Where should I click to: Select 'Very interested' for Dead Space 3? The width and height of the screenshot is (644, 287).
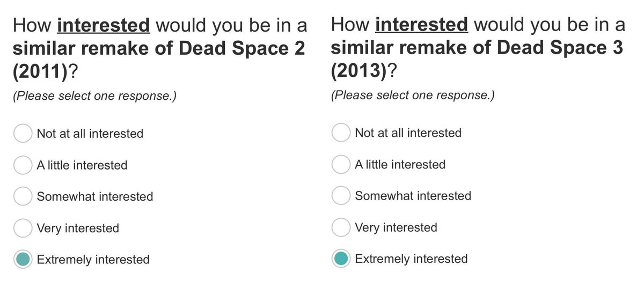(340, 227)
